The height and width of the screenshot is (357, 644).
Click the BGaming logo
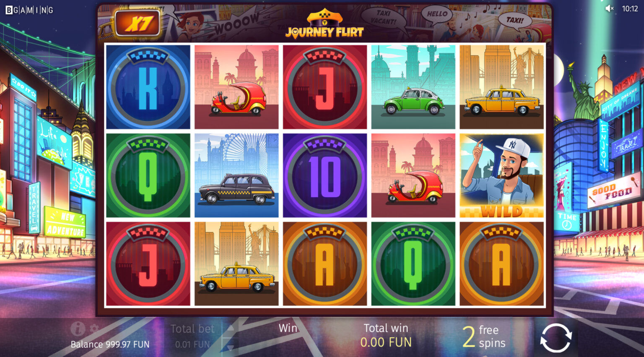pyautogui.click(x=29, y=10)
